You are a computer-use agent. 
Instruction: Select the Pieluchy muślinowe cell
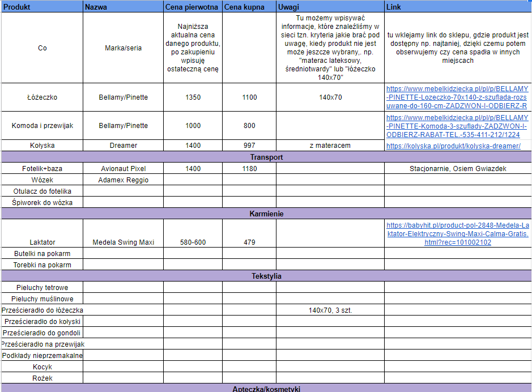42,299
